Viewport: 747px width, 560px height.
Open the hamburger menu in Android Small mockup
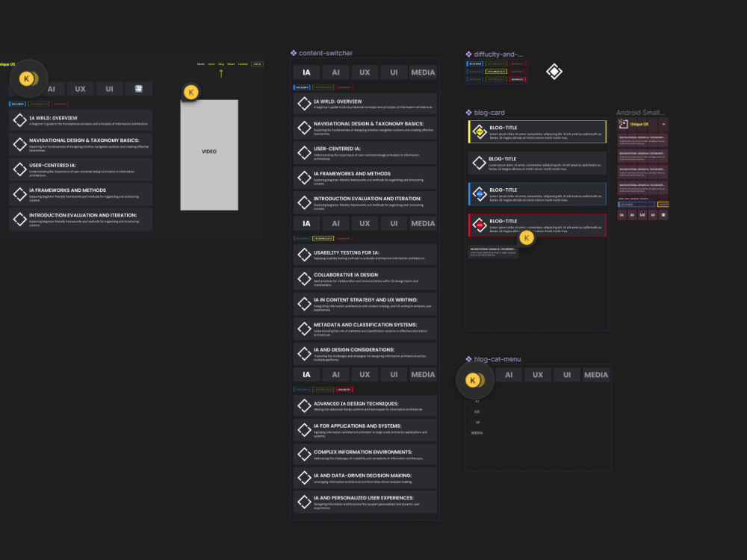point(663,124)
